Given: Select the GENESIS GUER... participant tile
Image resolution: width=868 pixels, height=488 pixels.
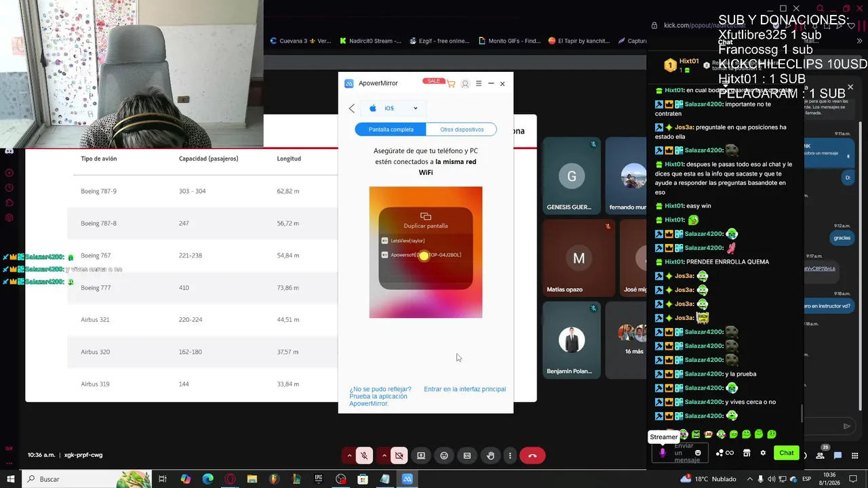Looking at the screenshot, I should pos(572,176).
